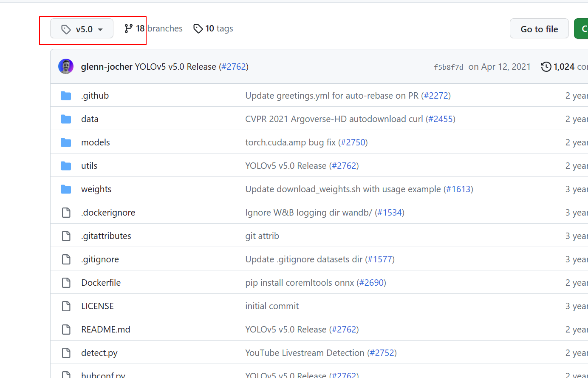Click glenn-jocher's avatar image

click(66, 67)
